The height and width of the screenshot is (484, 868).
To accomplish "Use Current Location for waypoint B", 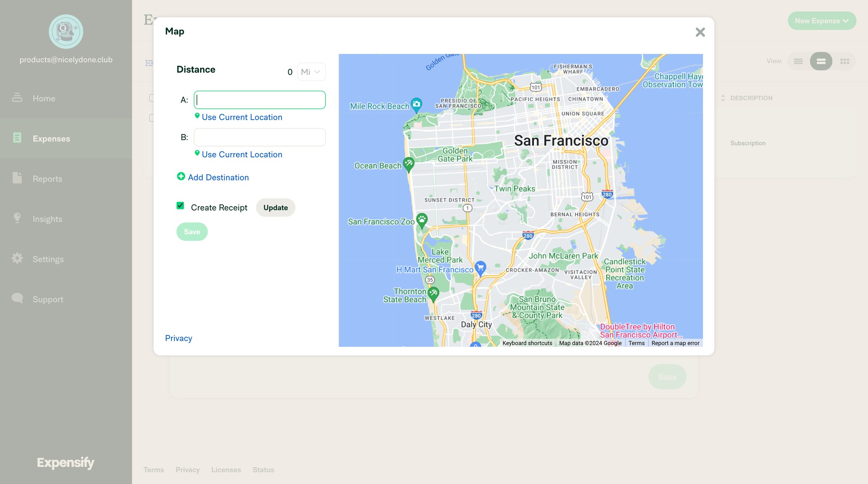I will pos(242,154).
